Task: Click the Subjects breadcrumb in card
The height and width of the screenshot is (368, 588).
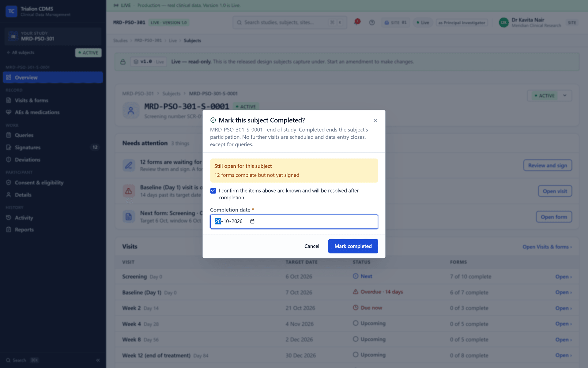Action: (171, 94)
